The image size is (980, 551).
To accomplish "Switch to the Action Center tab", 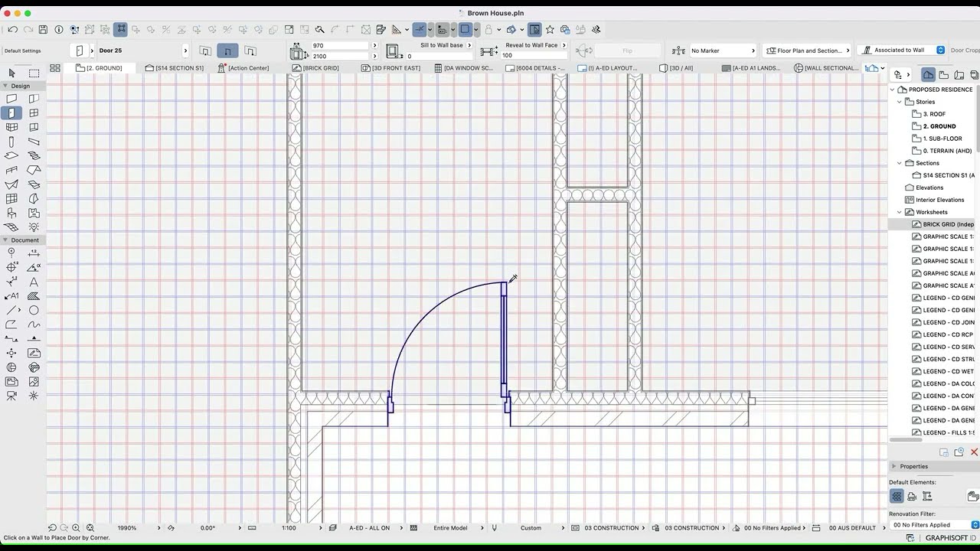I will [x=243, y=68].
